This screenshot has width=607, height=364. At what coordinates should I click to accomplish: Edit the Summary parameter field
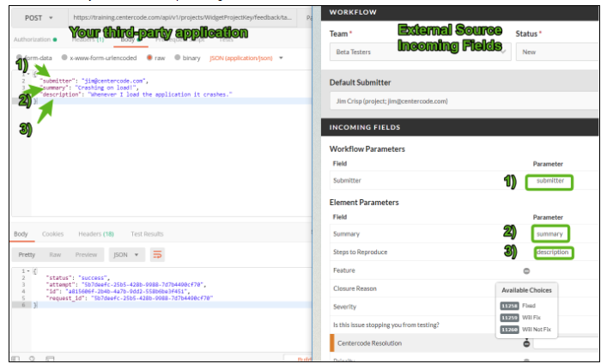coord(550,234)
